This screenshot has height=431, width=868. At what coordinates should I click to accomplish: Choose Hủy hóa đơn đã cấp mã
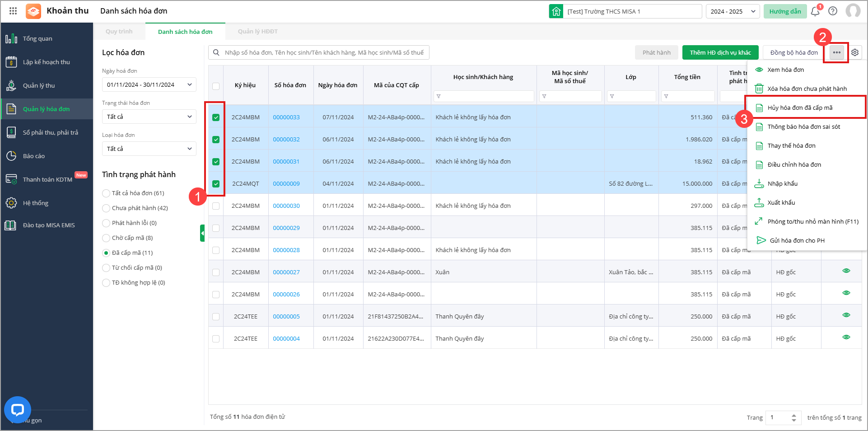[x=800, y=108]
